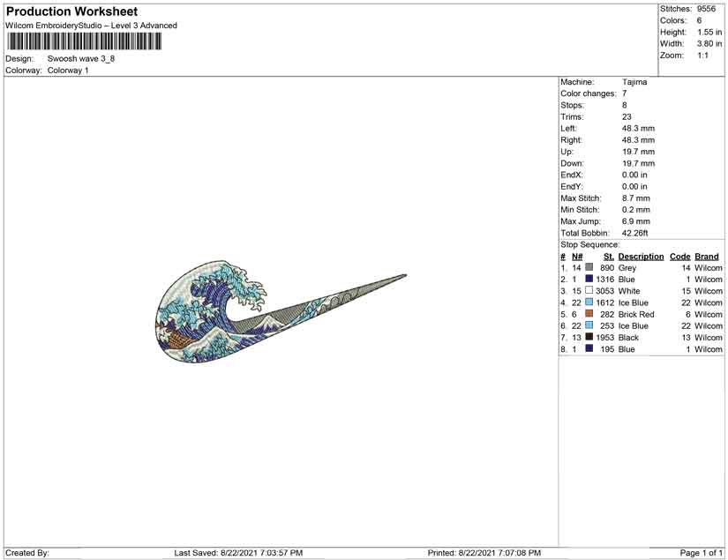The image size is (728, 560).
Task: Click the Trims value '23'
Action: (x=627, y=117)
